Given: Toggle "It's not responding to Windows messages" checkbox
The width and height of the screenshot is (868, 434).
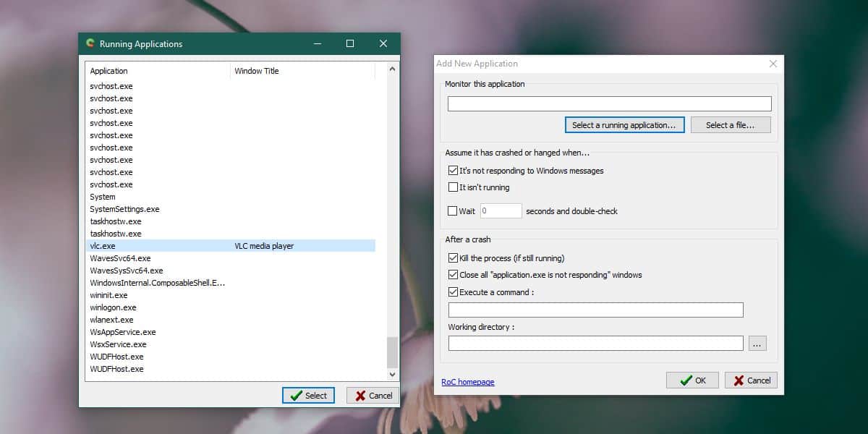Looking at the screenshot, I should click(453, 171).
